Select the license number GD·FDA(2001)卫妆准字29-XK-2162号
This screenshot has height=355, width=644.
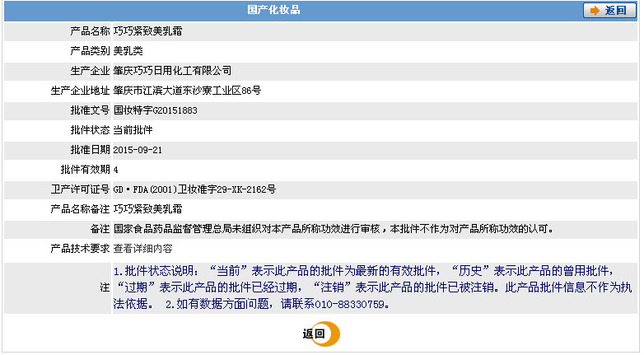point(194,189)
